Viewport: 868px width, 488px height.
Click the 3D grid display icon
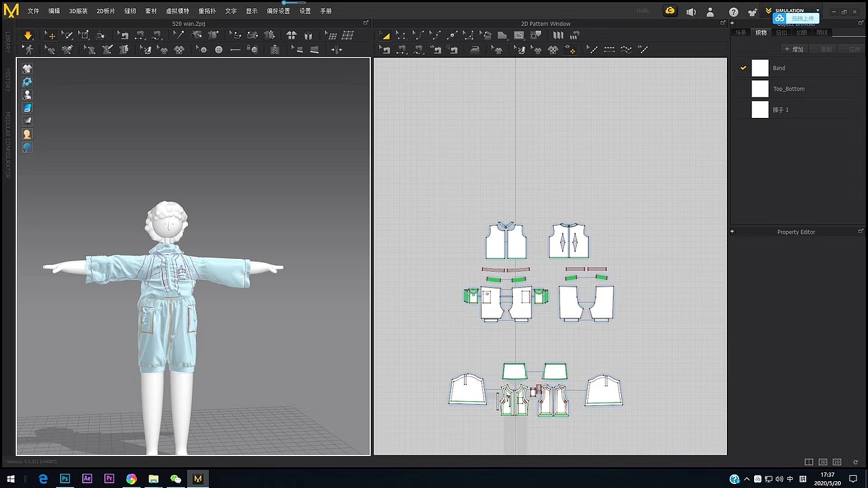(348, 35)
